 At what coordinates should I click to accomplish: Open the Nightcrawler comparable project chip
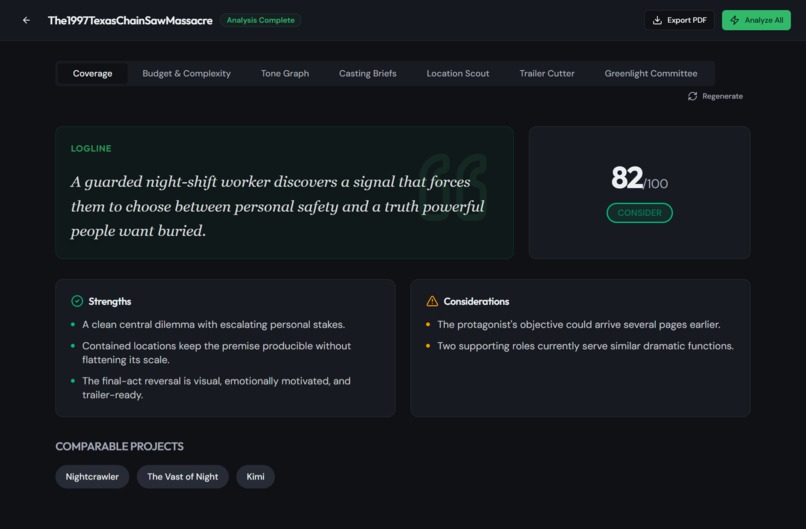pyautogui.click(x=92, y=477)
